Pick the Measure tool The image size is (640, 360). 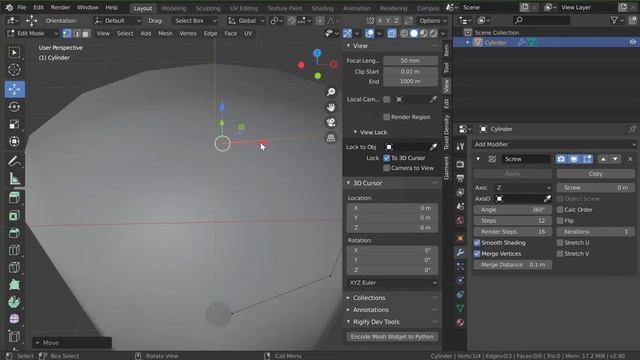coord(14,179)
